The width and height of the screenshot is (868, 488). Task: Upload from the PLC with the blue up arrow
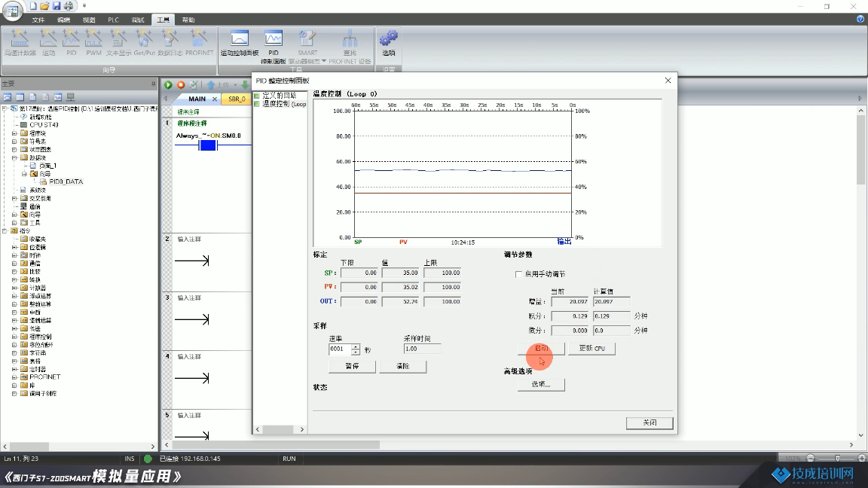pyautogui.click(x=211, y=84)
